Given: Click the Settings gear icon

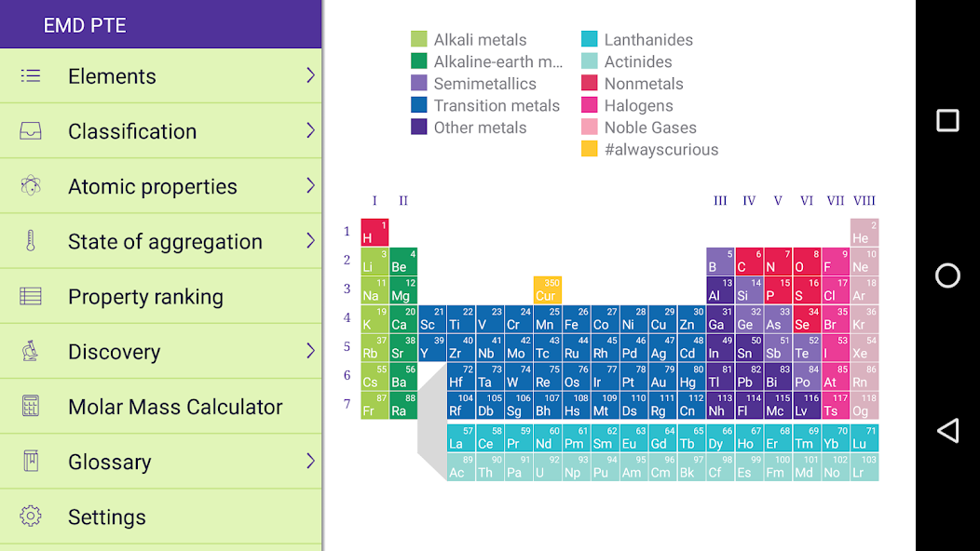Looking at the screenshot, I should (31, 516).
